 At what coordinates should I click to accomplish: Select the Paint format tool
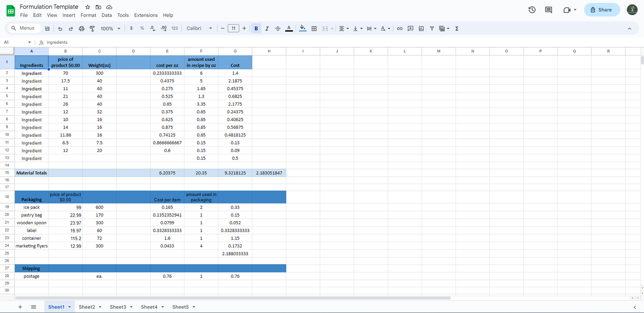pos(92,29)
